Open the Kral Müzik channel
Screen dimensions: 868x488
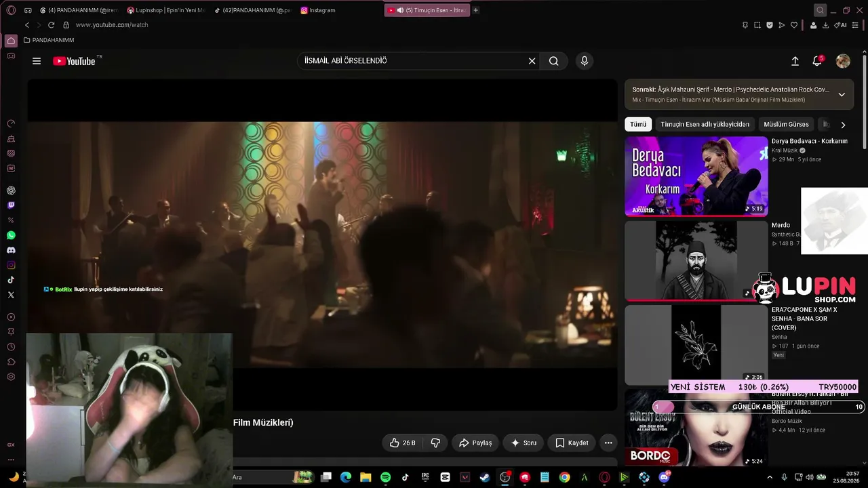(785, 150)
